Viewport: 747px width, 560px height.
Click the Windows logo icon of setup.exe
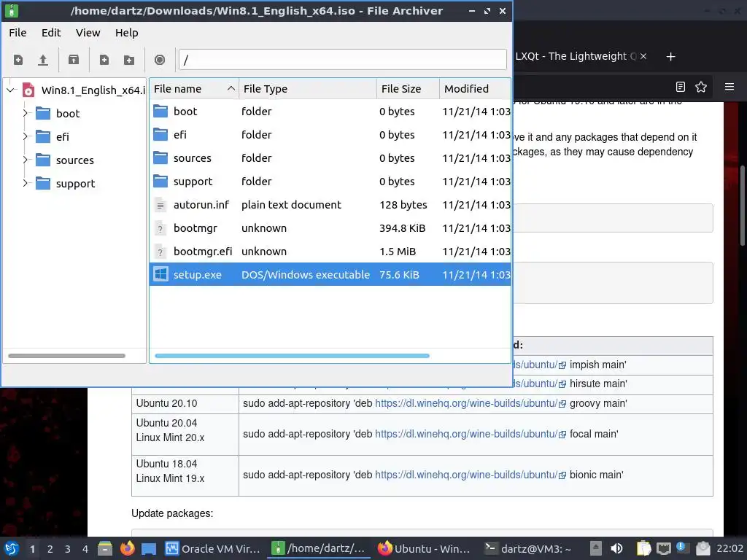point(160,274)
